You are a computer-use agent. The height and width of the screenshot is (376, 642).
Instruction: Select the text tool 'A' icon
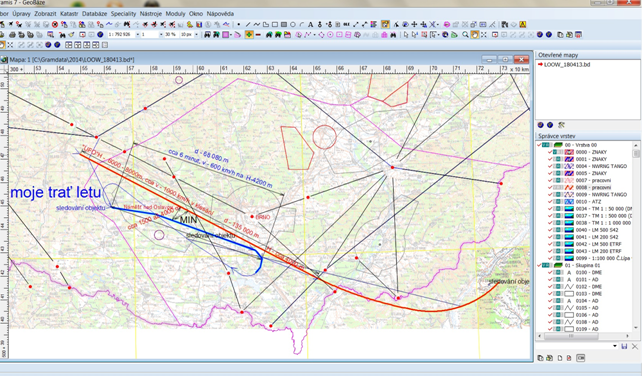click(x=310, y=25)
